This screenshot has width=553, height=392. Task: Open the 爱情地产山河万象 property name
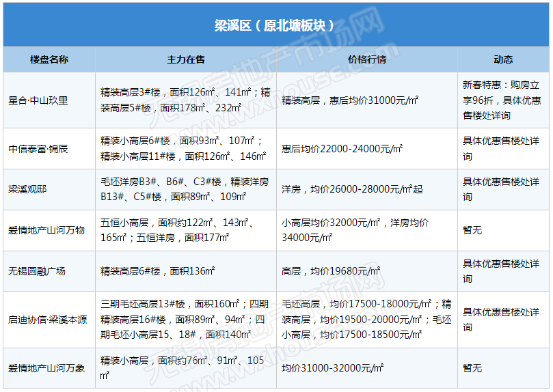point(46,368)
